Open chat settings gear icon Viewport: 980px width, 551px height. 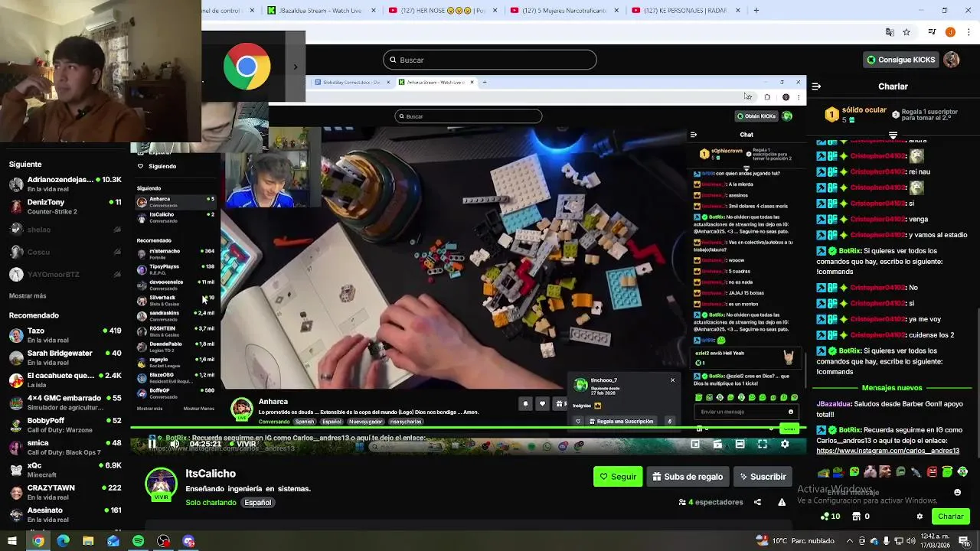click(x=920, y=517)
